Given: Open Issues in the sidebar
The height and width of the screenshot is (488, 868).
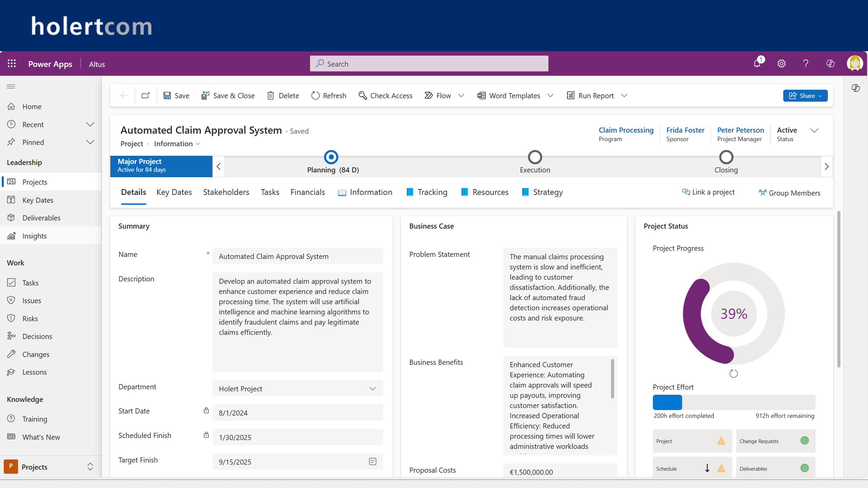Looking at the screenshot, I should pyautogui.click(x=51, y=301).
